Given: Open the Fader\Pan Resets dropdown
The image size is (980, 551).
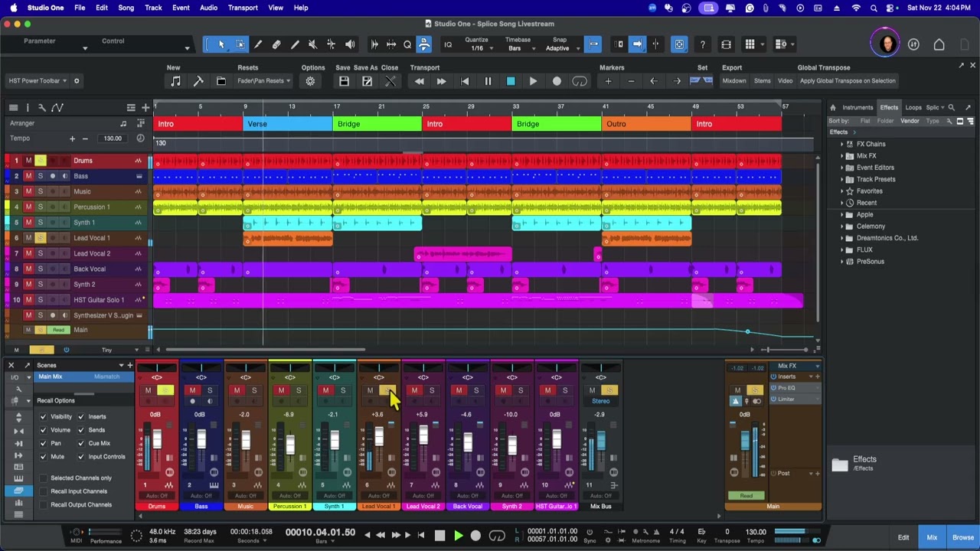Looking at the screenshot, I should pos(264,80).
